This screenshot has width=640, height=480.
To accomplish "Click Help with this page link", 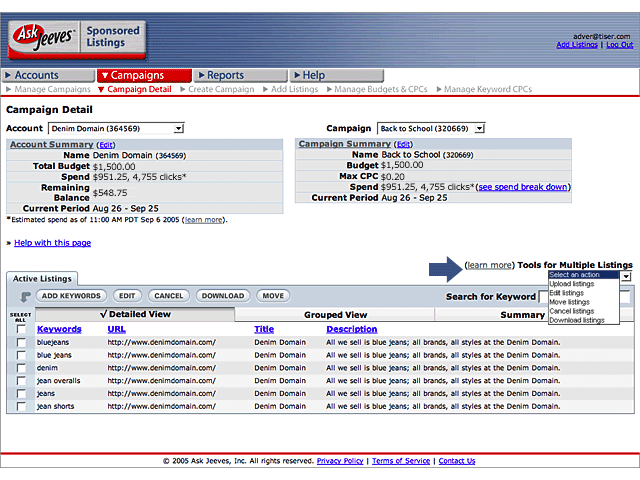I will [x=52, y=243].
